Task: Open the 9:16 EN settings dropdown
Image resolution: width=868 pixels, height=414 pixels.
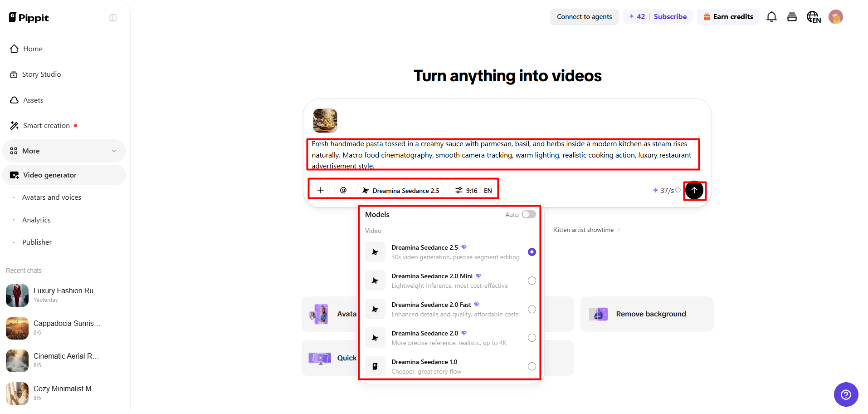Action: [x=473, y=190]
